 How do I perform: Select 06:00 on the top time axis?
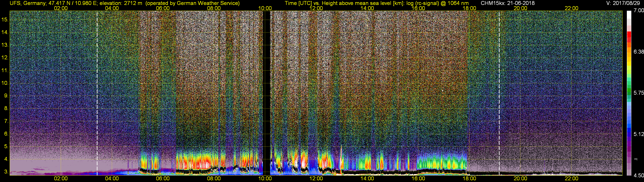(x=163, y=8)
